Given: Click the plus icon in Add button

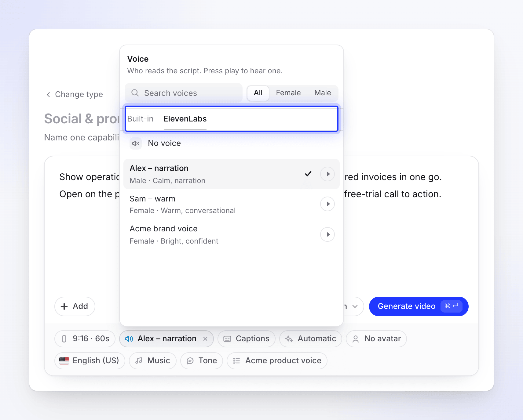Looking at the screenshot, I should pos(64,306).
